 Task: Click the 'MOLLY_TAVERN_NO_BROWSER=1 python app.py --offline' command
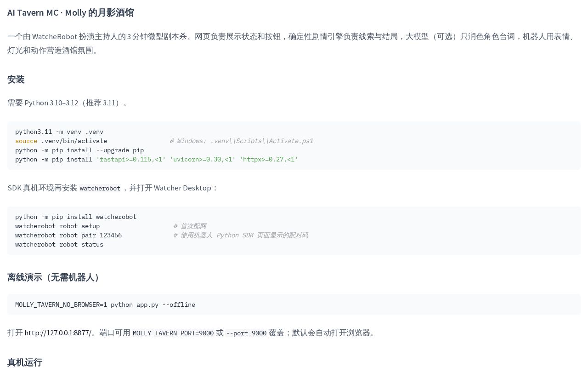[105, 305]
